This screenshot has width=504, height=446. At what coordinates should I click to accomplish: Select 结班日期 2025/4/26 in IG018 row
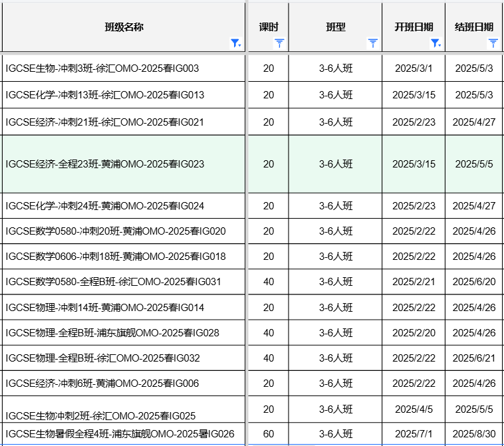click(474, 257)
